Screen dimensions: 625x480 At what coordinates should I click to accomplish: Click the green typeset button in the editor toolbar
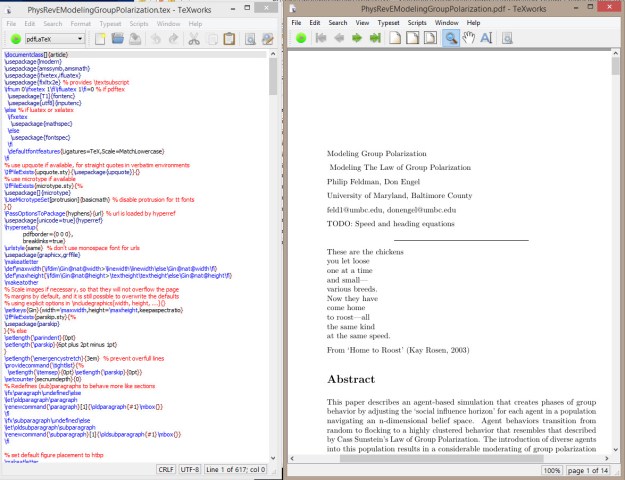(18, 39)
